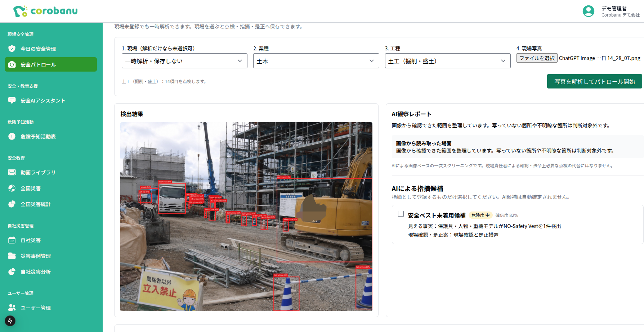Click the pie chart icon for 自社災害分析

pos(12,272)
